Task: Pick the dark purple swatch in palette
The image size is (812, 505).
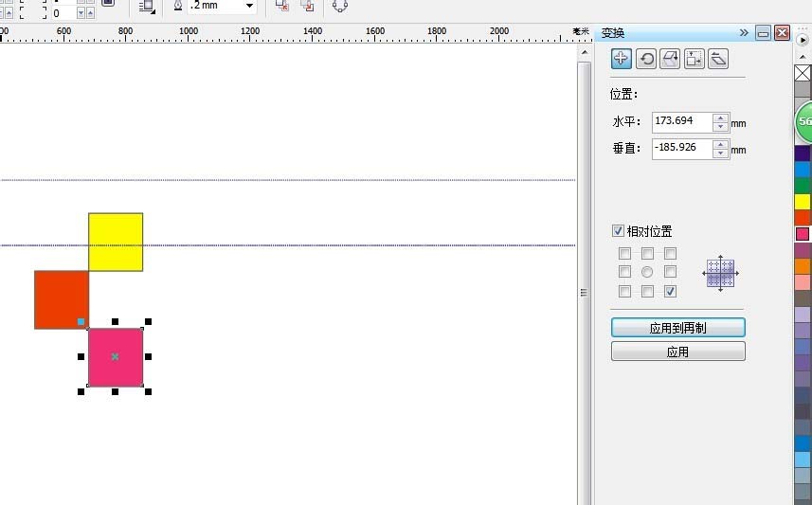Action: pos(803,153)
